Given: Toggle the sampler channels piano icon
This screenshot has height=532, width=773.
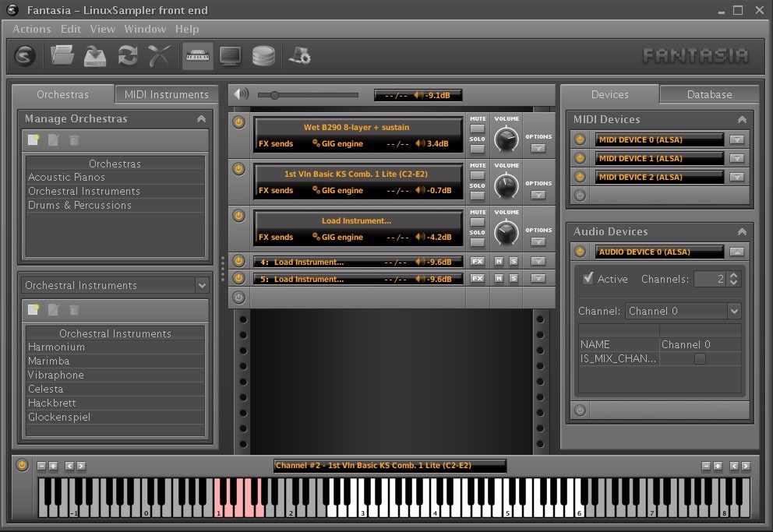Looking at the screenshot, I should point(197,56).
